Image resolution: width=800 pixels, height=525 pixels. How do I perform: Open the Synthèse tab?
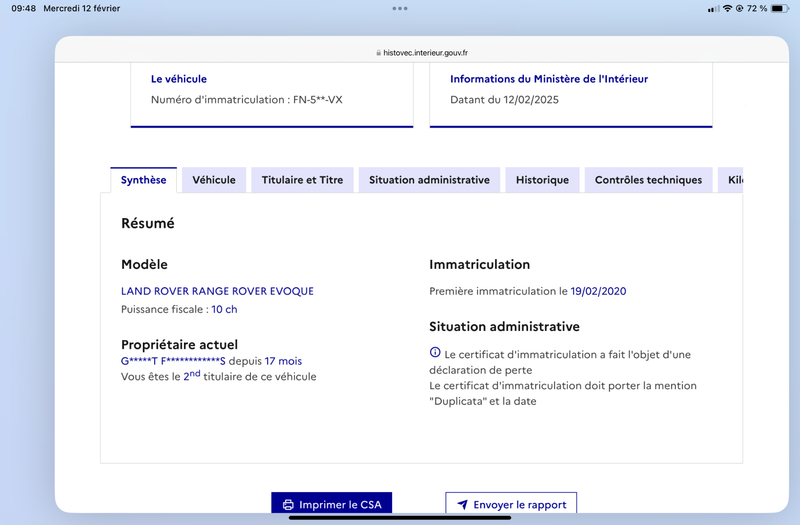(x=143, y=180)
